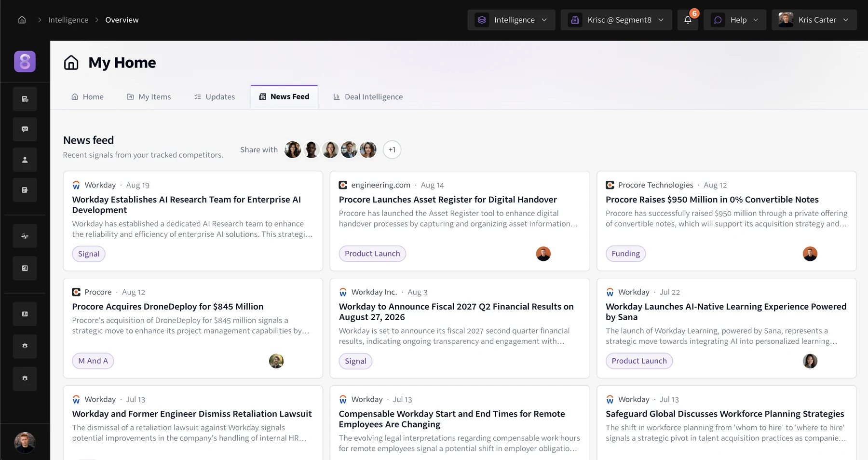Click 'Recent signals from your tracked competitors.' text
The height and width of the screenshot is (460, 868).
(x=143, y=155)
